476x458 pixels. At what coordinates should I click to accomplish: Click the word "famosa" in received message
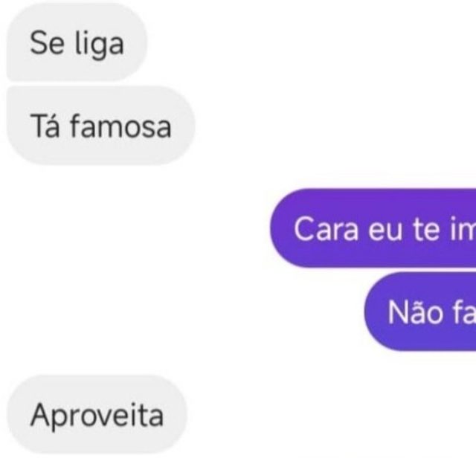120,126
